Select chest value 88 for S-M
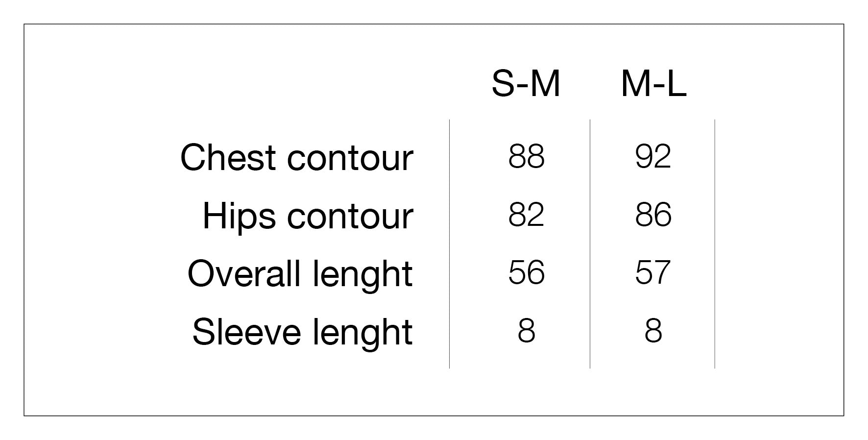868x440 pixels. point(526,157)
